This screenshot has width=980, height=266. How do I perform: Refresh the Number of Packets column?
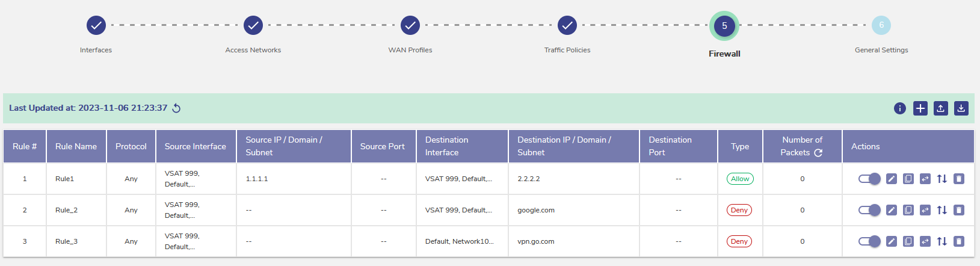(818, 153)
